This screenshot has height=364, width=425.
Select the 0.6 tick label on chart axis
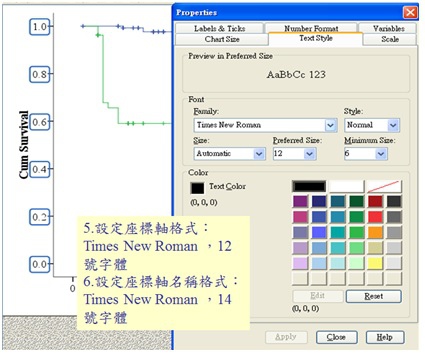tap(40, 122)
